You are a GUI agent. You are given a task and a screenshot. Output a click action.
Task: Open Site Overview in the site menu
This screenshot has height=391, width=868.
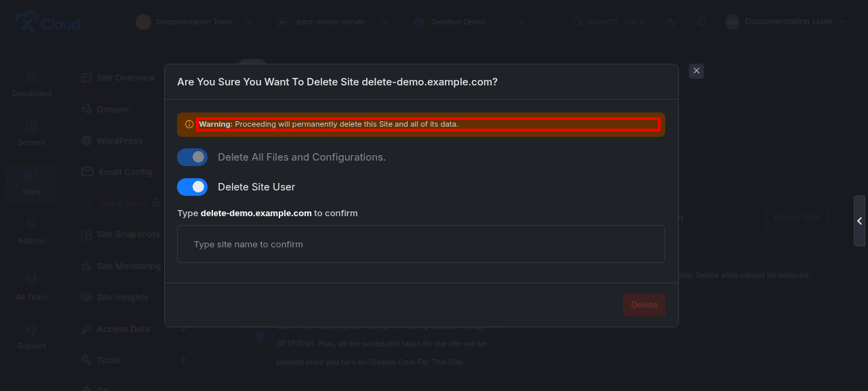point(126,78)
